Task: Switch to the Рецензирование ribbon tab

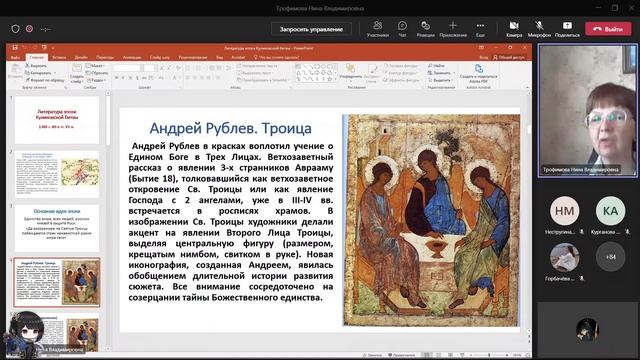Action: (193, 58)
